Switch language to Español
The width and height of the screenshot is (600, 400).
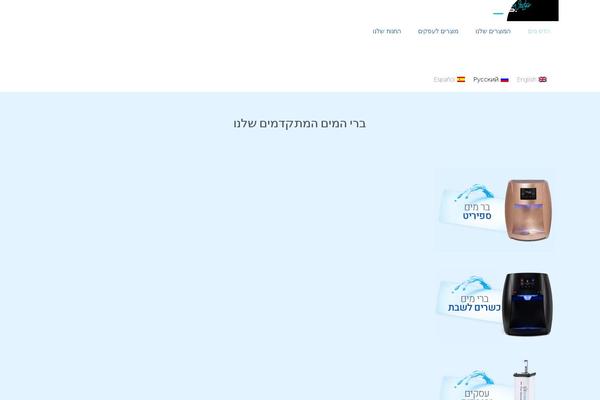point(449,80)
